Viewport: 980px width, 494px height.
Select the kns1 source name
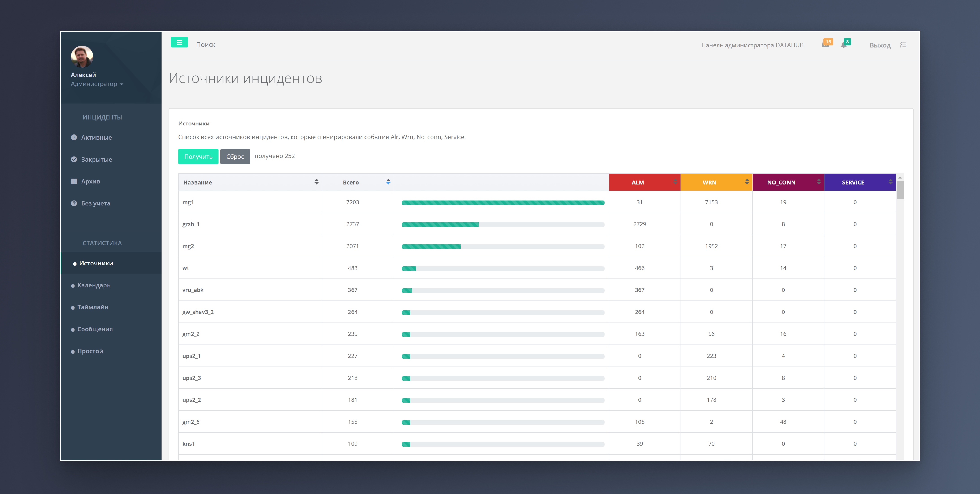[188, 444]
